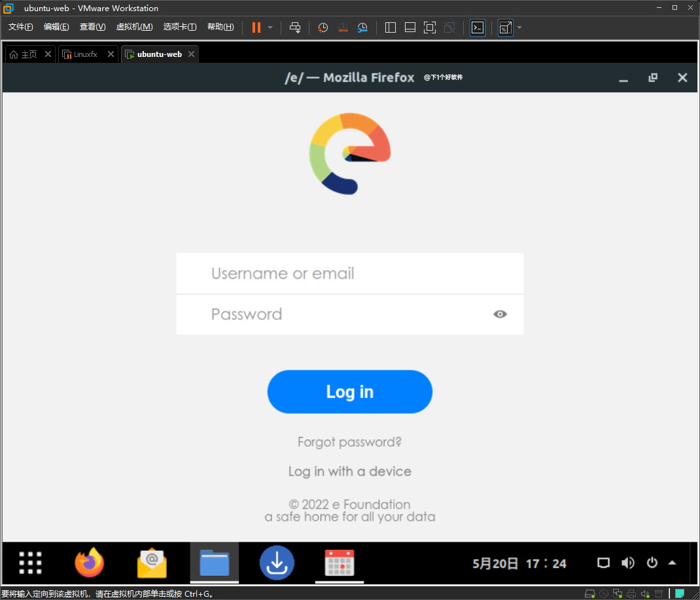Toggle the password visibility eye icon
700x600 pixels.
[x=500, y=314]
